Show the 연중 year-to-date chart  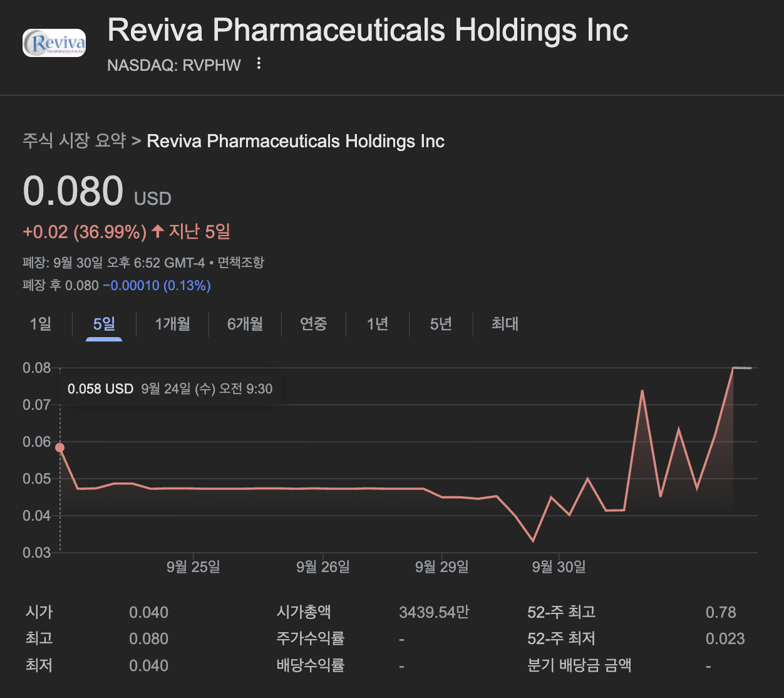pyautogui.click(x=313, y=324)
